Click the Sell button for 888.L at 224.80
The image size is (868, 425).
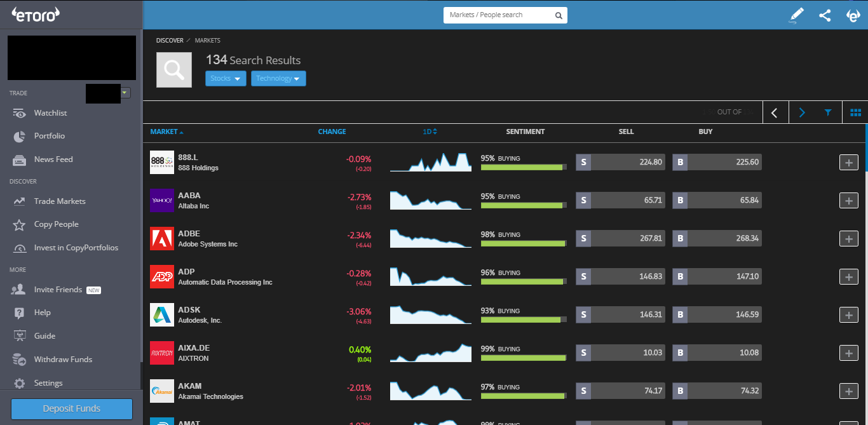tap(620, 162)
